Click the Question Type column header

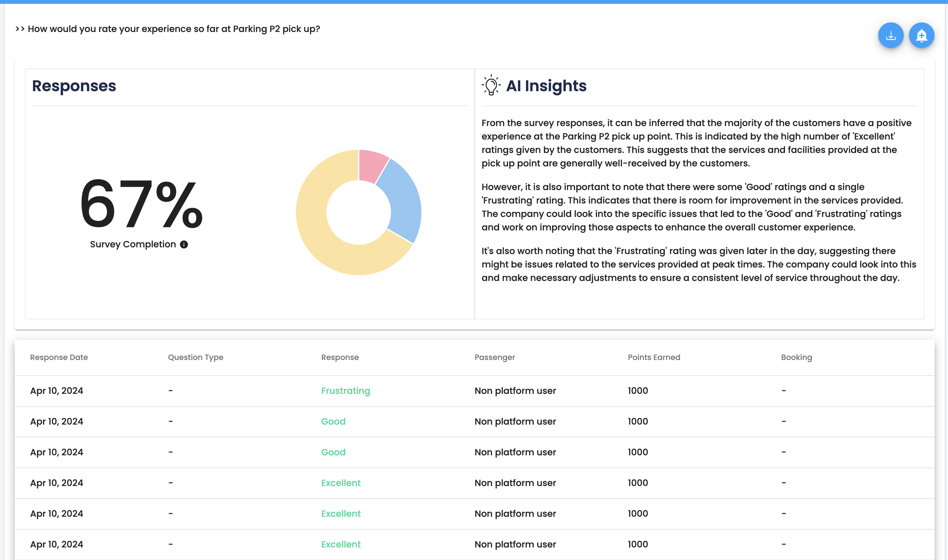point(195,357)
